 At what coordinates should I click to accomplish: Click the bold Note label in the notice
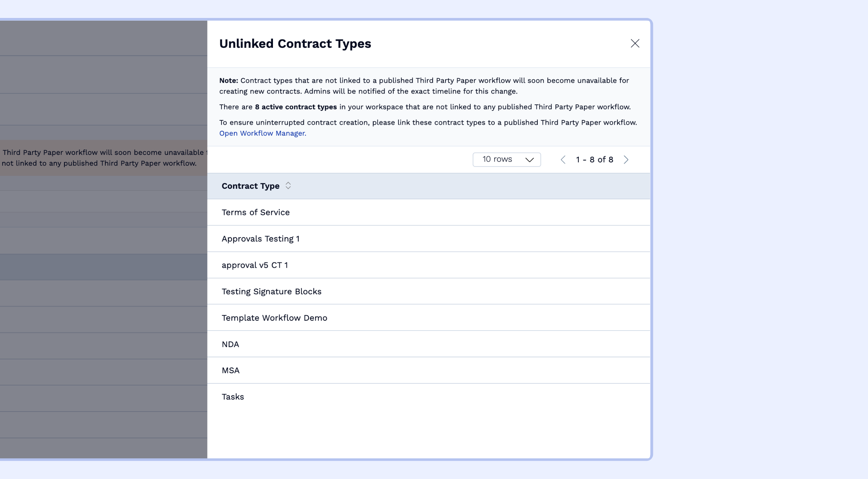click(x=229, y=80)
